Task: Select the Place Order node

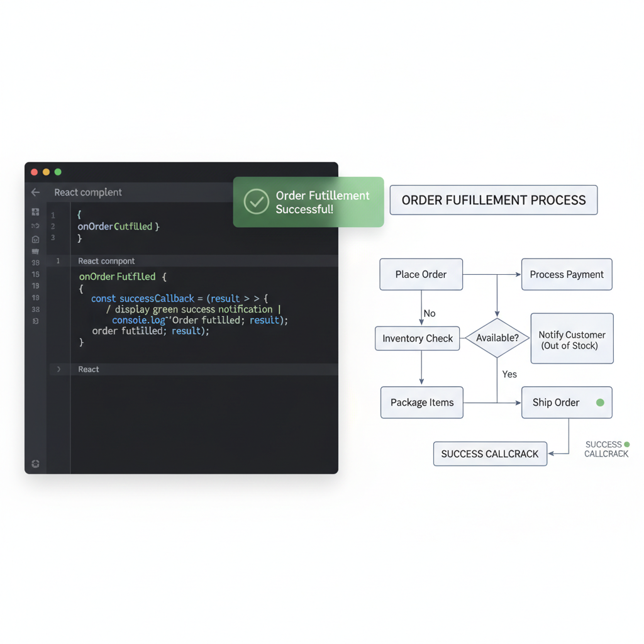Action: [421, 274]
